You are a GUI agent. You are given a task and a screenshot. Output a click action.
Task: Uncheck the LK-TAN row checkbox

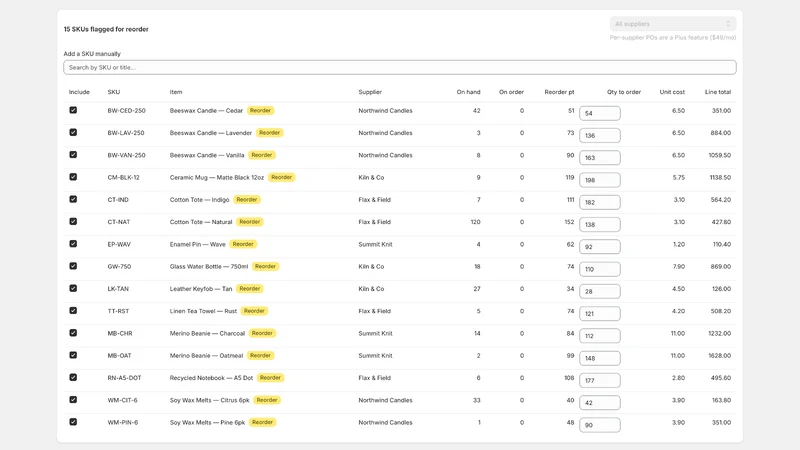point(73,288)
